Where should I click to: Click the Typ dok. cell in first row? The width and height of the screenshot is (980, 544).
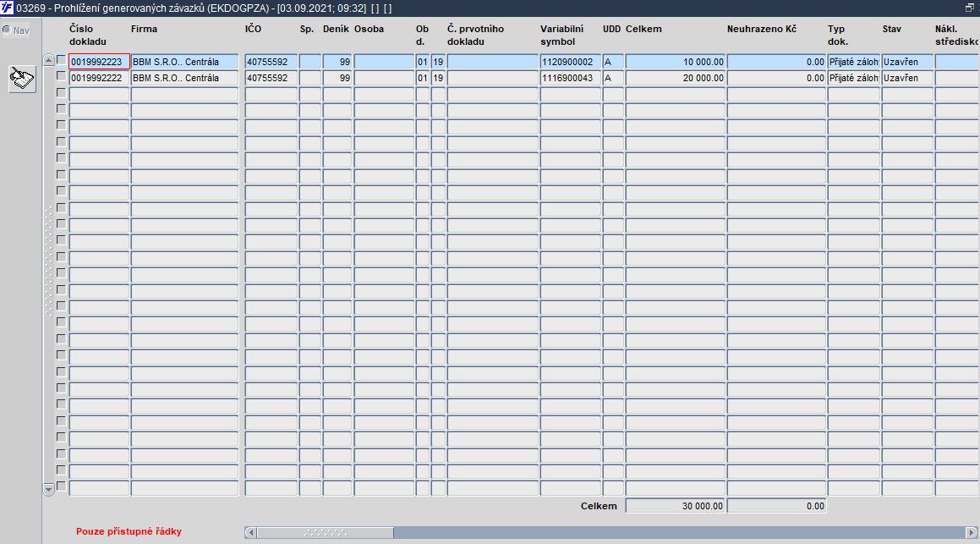click(853, 61)
